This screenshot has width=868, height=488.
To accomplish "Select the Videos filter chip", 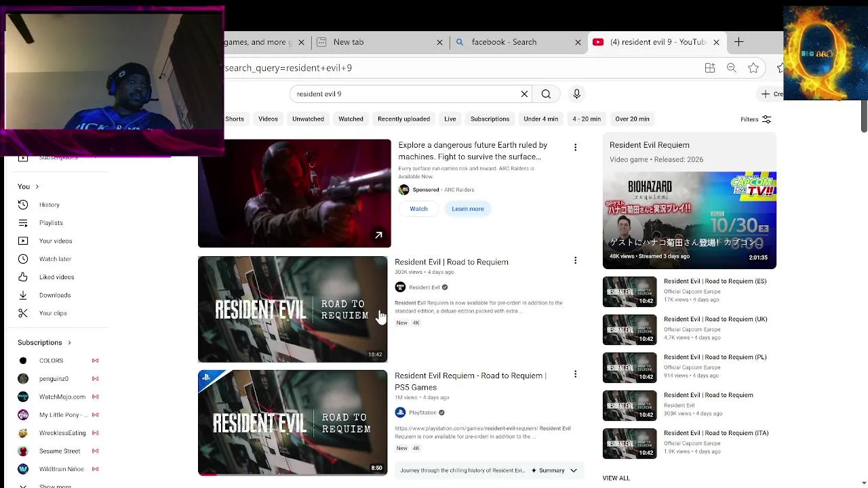I will coord(268,119).
